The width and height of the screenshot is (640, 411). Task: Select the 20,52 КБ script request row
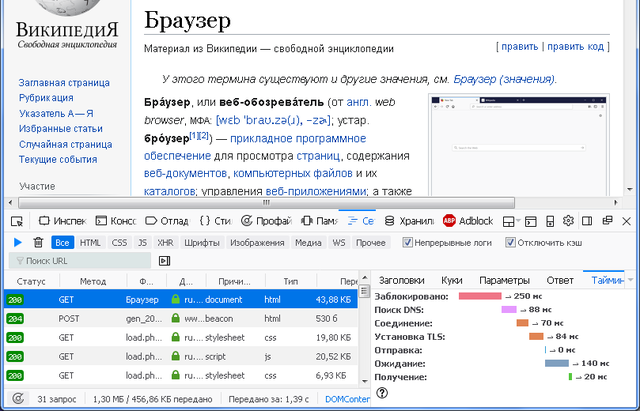coord(181,356)
